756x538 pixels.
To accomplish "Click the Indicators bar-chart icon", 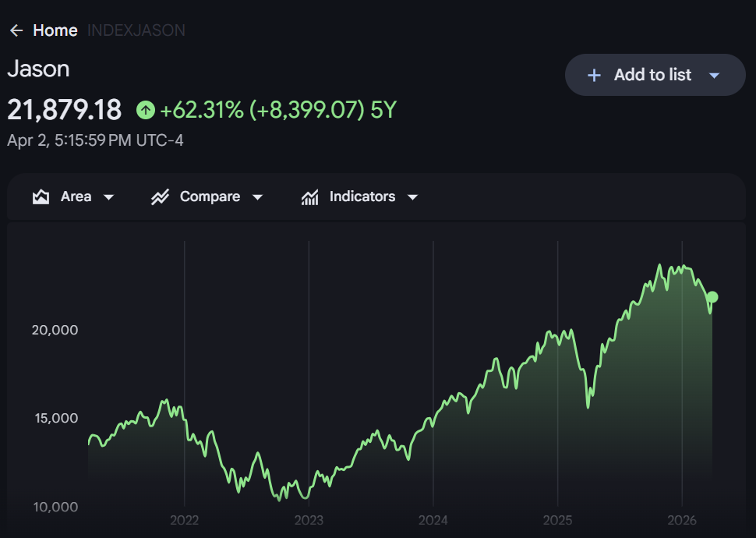I will coord(309,196).
